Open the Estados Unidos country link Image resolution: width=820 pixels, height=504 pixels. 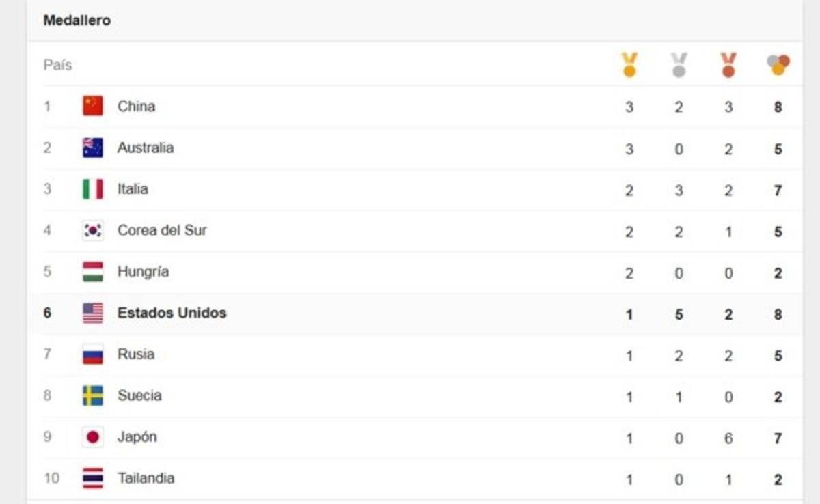click(x=172, y=313)
